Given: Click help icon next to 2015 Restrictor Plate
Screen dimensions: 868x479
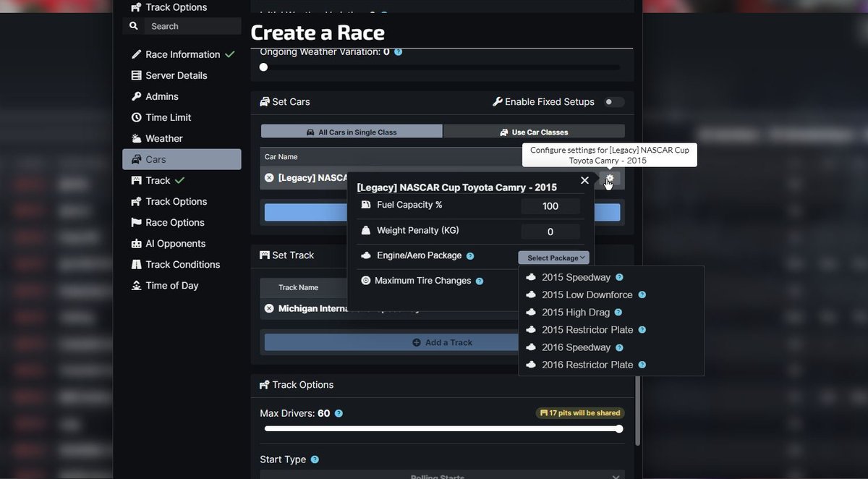Looking at the screenshot, I should 642,329.
